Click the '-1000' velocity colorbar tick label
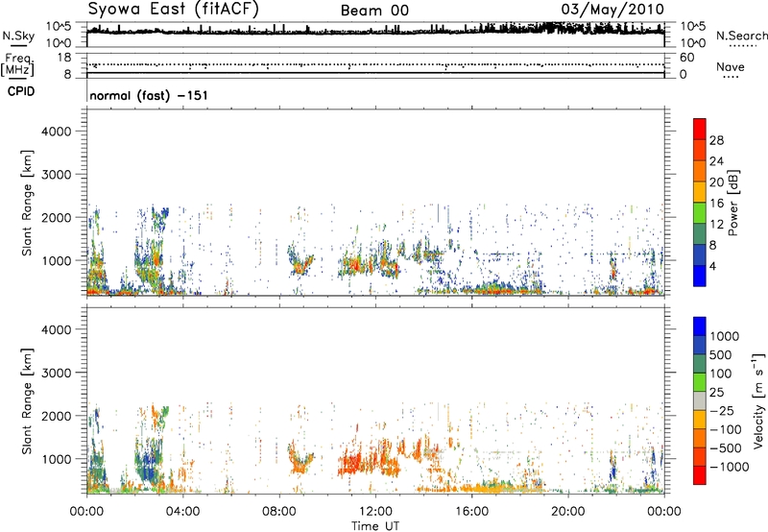The height and width of the screenshot is (532, 768). 730,467
